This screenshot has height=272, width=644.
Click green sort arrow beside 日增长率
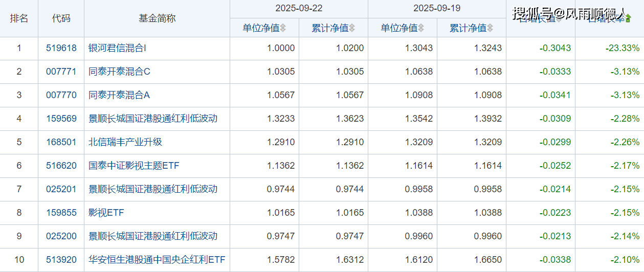[628, 18]
